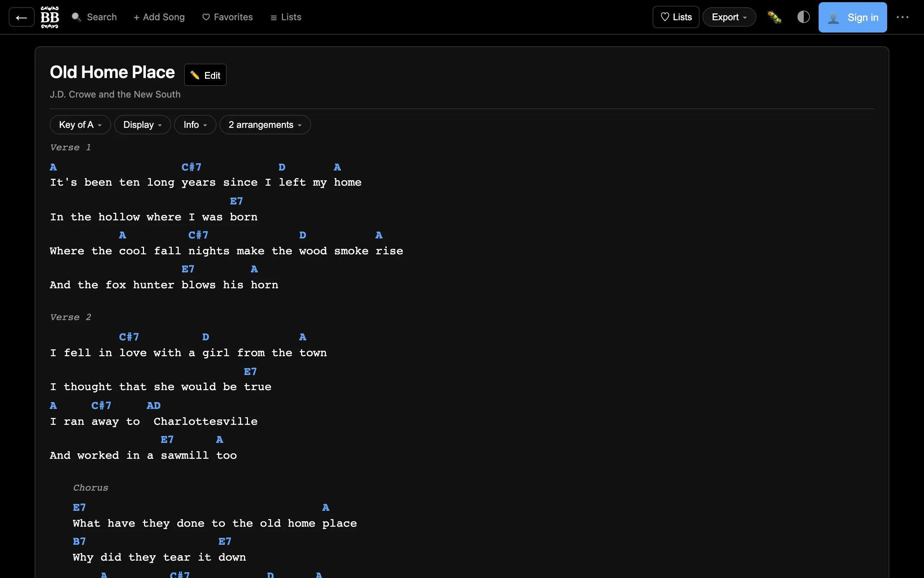Open Favorites from the top bar

coord(227,17)
